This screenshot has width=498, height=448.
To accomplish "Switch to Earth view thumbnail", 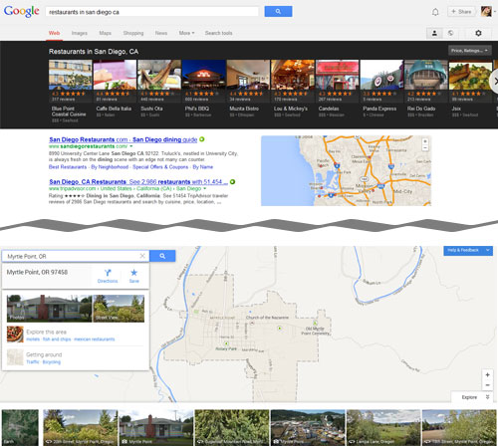I will click(20, 427).
